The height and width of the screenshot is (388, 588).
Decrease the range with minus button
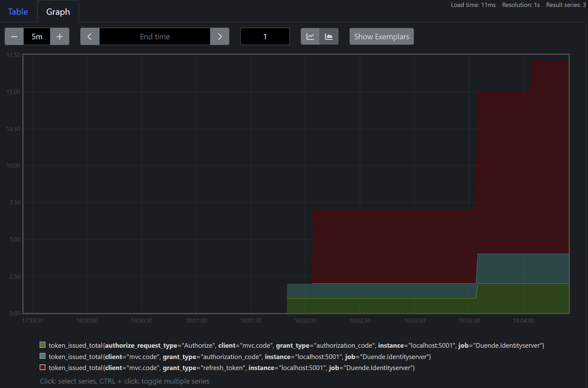[14, 37]
